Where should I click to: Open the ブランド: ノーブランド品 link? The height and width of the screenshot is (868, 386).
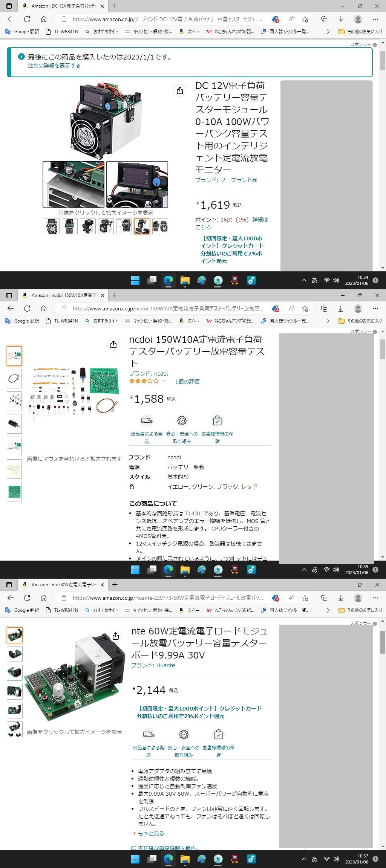click(x=226, y=180)
